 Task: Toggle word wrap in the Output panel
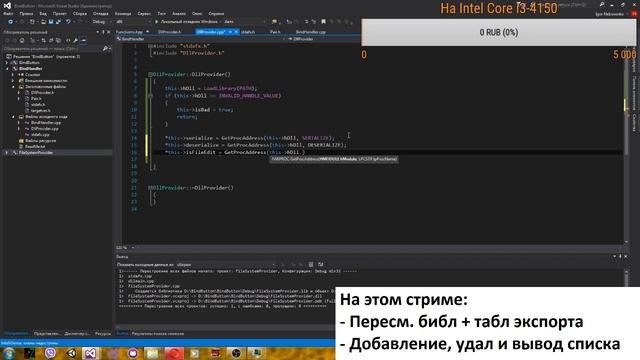coord(321,264)
